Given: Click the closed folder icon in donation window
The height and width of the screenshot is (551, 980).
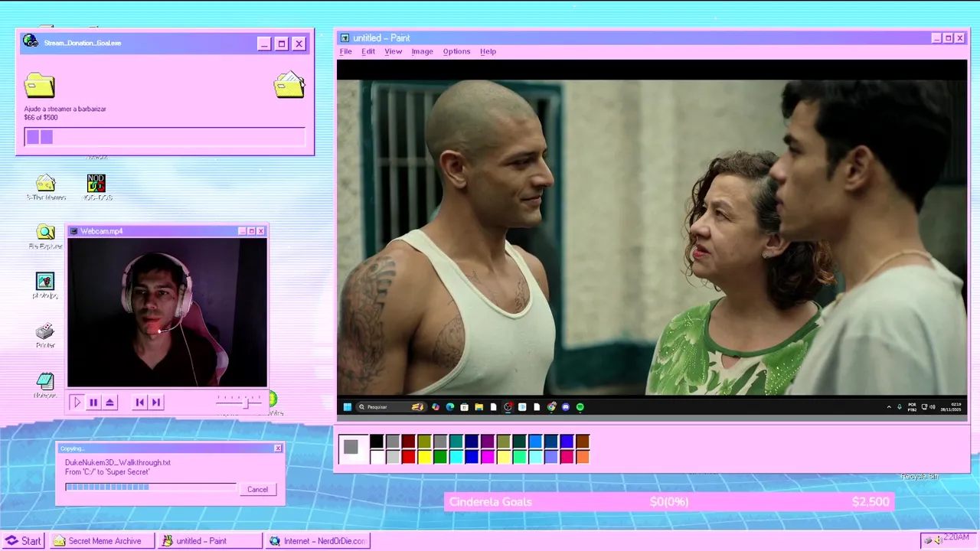Looking at the screenshot, I should 39,85.
